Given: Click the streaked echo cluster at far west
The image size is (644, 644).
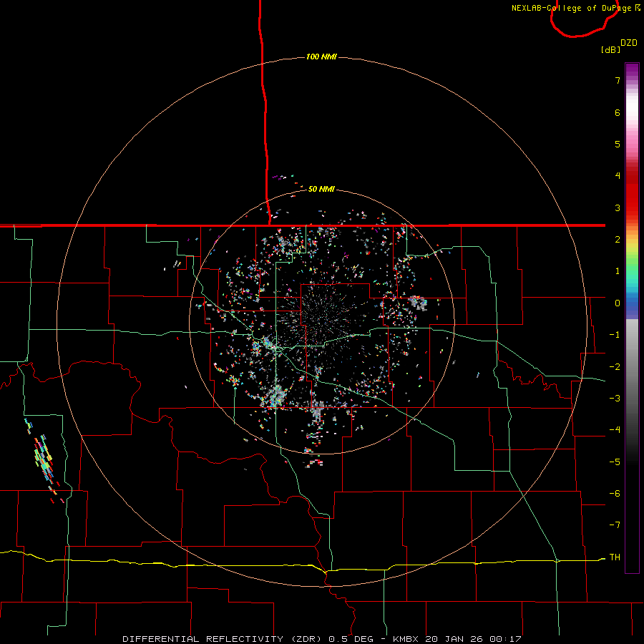Looking at the screenshot, I should [44, 460].
